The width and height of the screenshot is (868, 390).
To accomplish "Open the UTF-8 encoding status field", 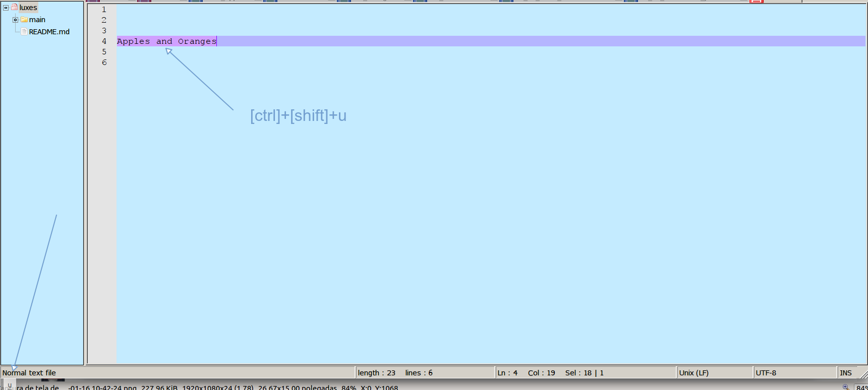I will coord(795,373).
